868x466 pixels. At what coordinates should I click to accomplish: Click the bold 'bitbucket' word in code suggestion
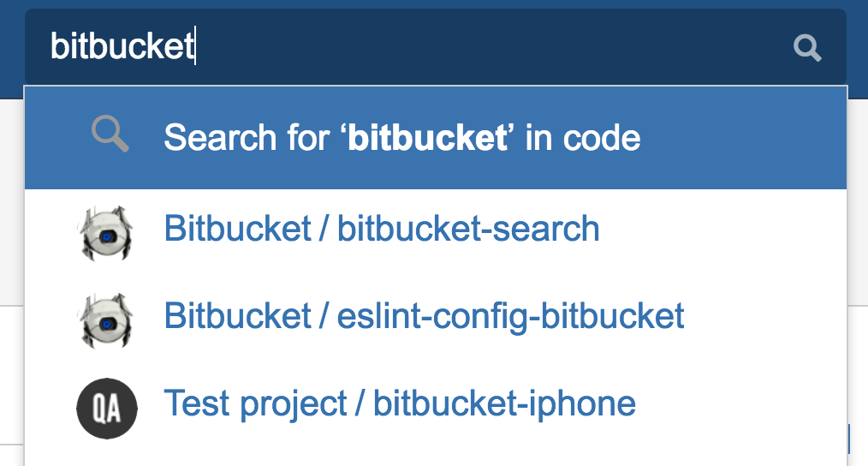(428, 138)
